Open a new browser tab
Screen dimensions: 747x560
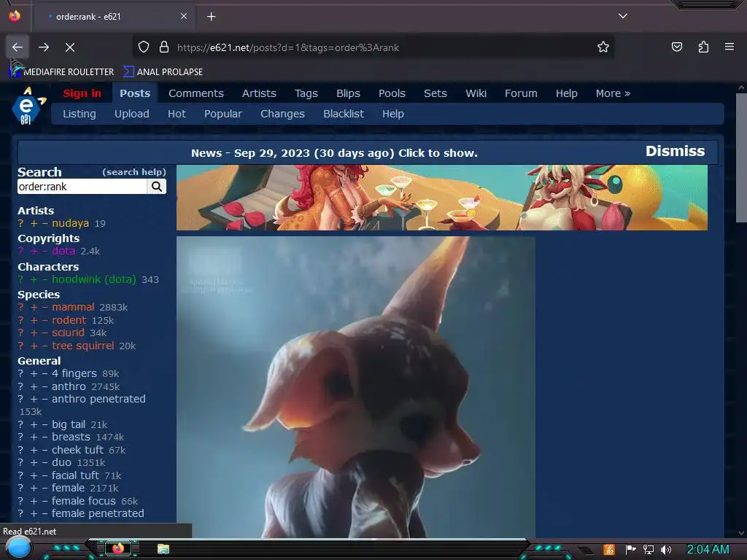coord(211,17)
